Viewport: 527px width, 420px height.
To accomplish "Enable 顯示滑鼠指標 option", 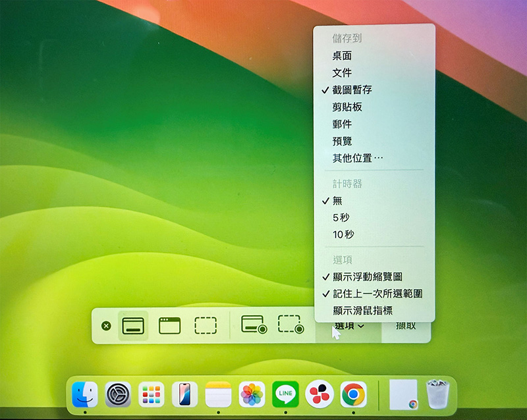I will (x=362, y=311).
